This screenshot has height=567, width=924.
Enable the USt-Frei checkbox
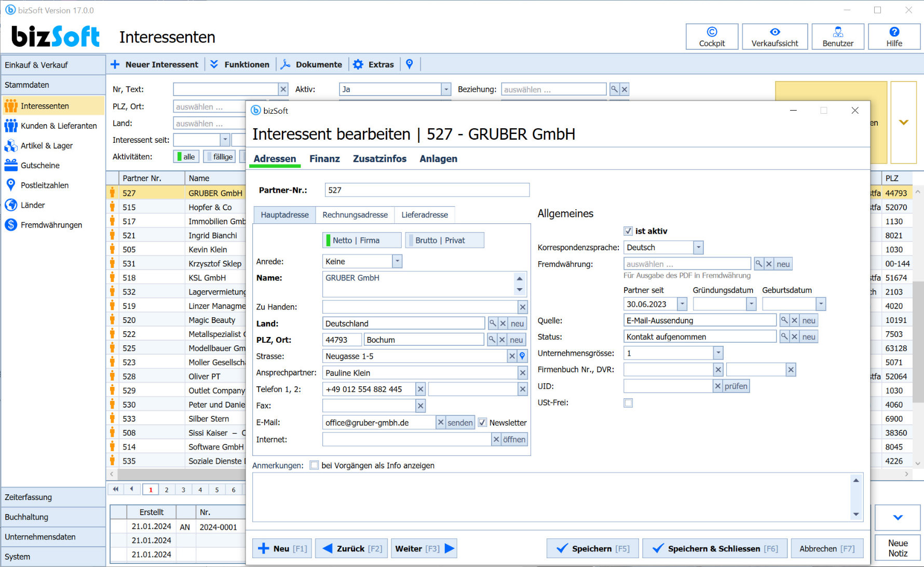point(628,403)
